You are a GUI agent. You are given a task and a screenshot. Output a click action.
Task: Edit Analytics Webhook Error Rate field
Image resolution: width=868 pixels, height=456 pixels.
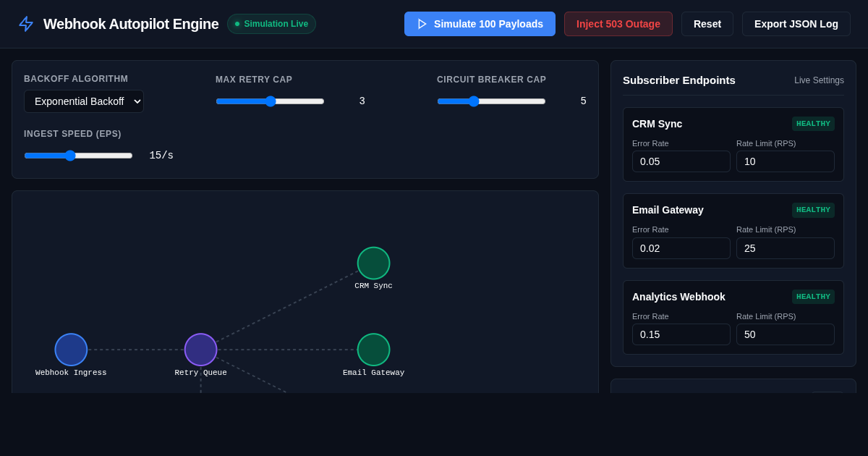pos(681,334)
